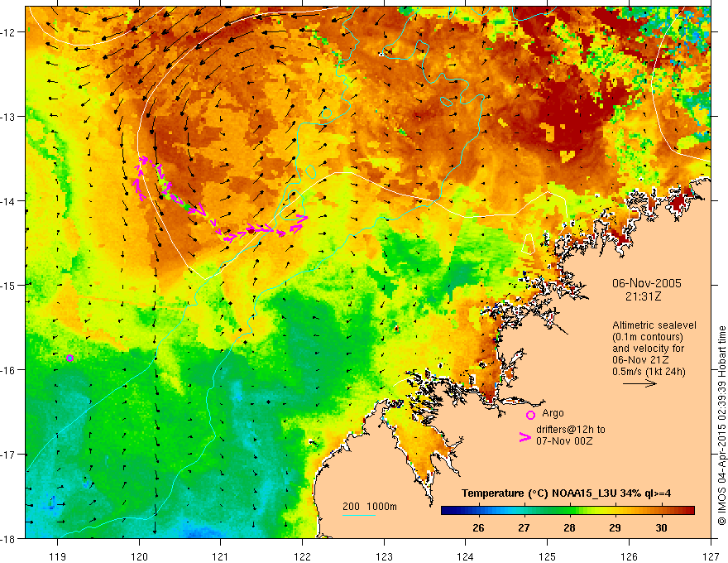This screenshot has height=563, width=728.
Task: Click the 29 colorbar tick label
Action: (x=615, y=527)
